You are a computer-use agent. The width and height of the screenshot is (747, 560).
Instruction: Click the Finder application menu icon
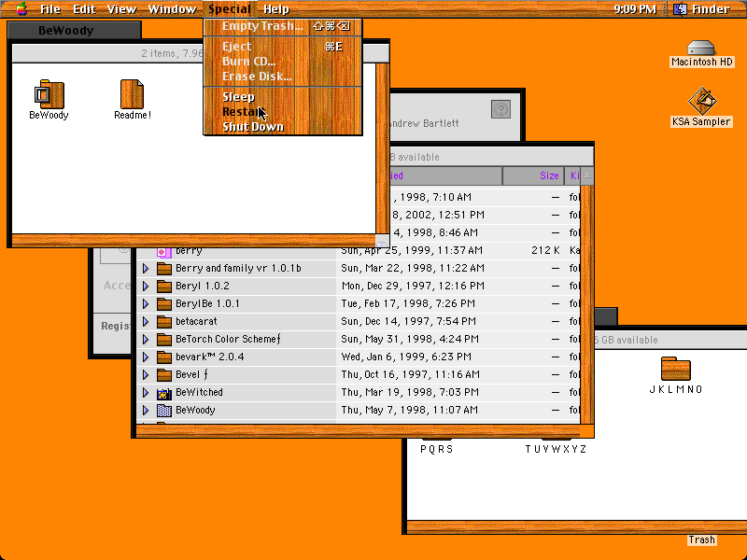pyautogui.click(x=681, y=9)
